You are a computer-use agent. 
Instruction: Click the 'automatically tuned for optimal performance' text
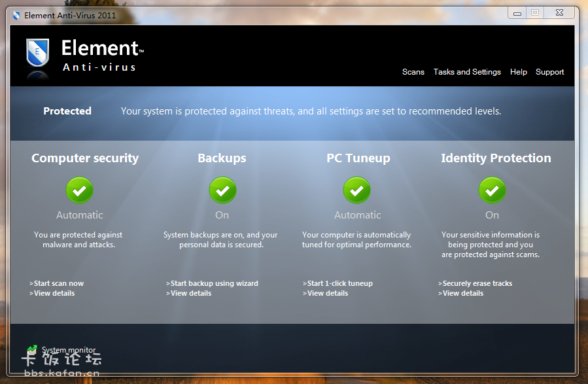click(x=356, y=239)
